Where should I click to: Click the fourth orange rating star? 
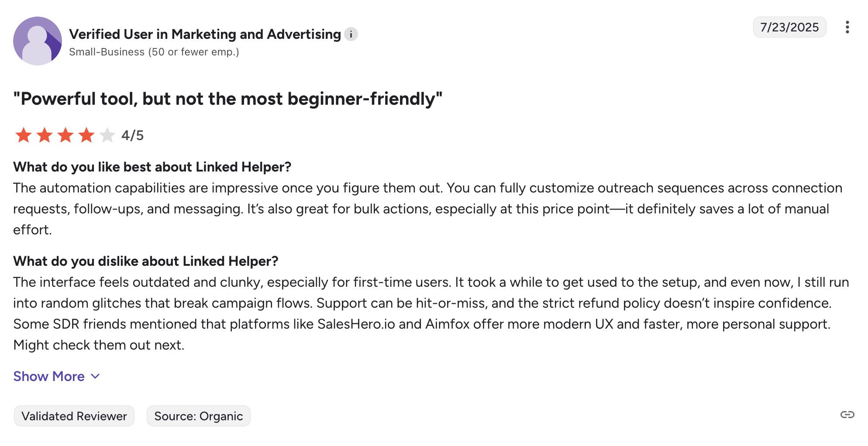[86, 135]
